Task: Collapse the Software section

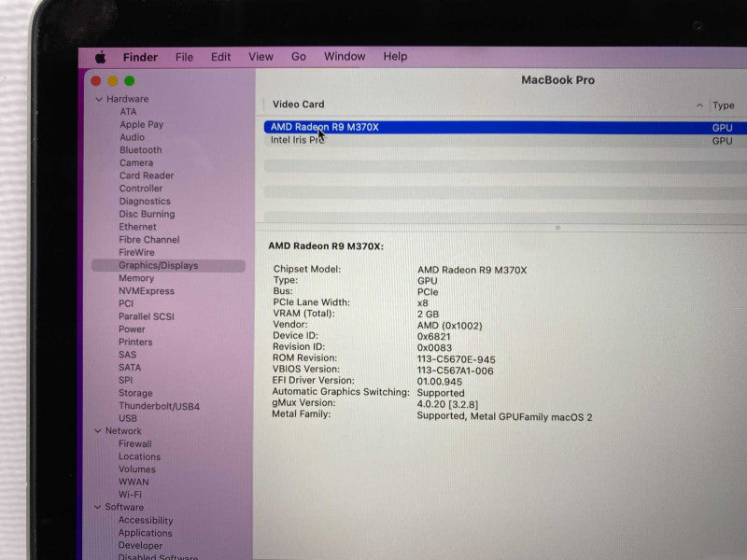Action: (98, 507)
